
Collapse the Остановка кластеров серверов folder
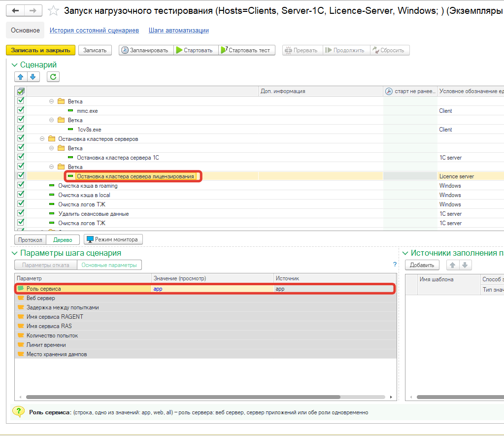42,139
